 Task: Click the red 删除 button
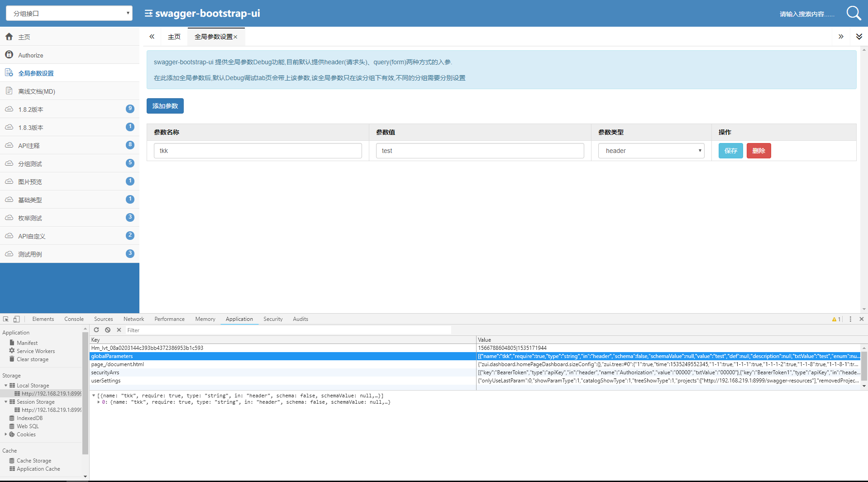758,151
